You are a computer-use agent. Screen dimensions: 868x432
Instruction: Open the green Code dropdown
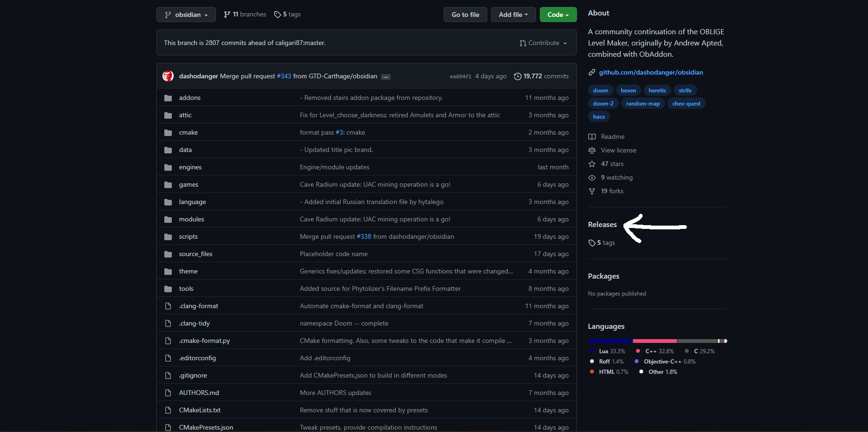point(558,15)
